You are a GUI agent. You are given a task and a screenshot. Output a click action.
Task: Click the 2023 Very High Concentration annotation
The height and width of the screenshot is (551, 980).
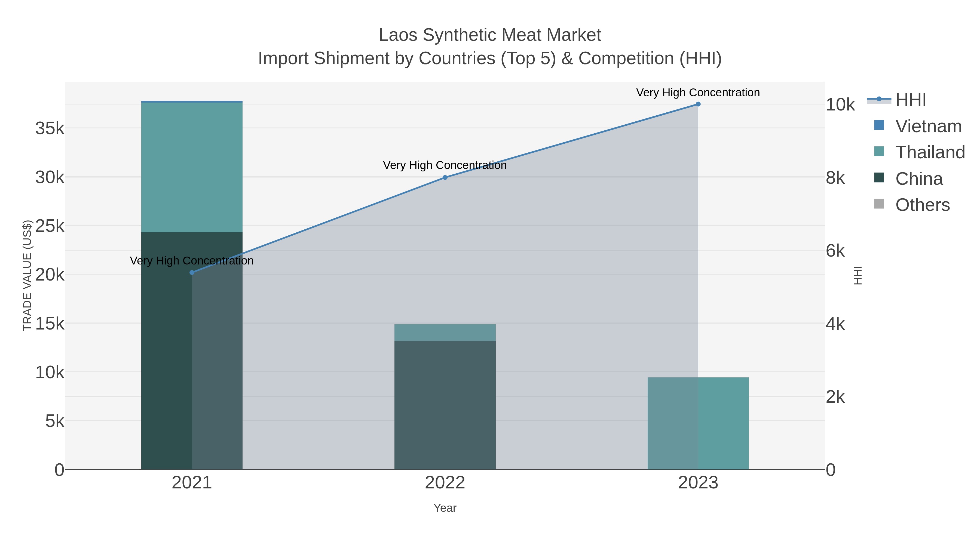(698, 93)
